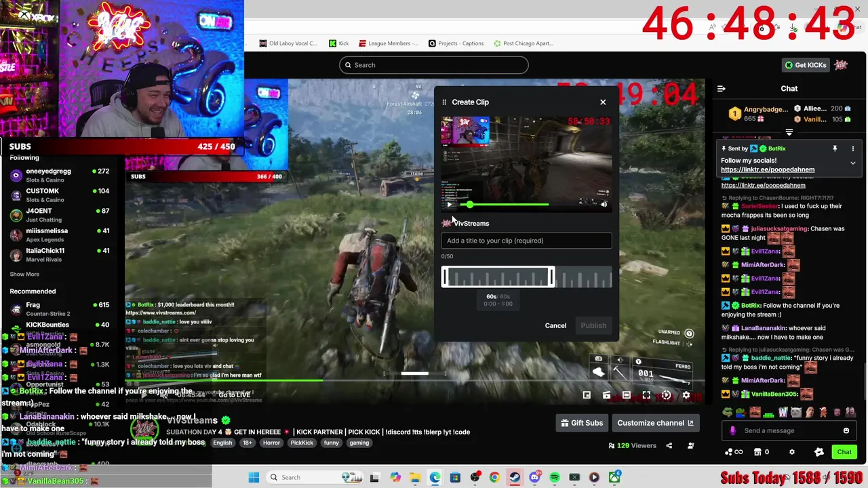
Task: Focus the Kick search box
Action: tap(434, 65)
